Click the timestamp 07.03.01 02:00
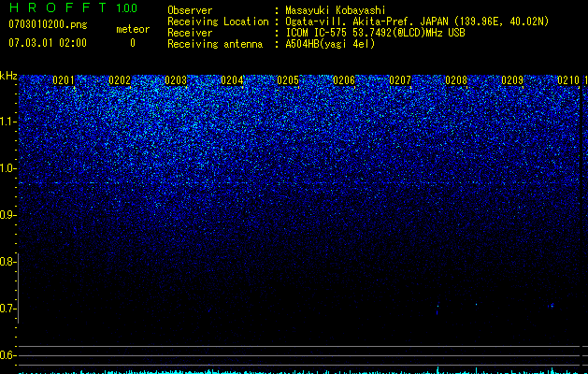588x374 pixels. click(x=48, y=43)
